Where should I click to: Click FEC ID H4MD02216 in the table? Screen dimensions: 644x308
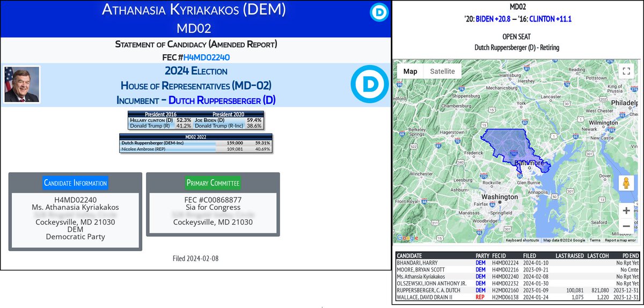pyautogui.click(x=504, y=269)
